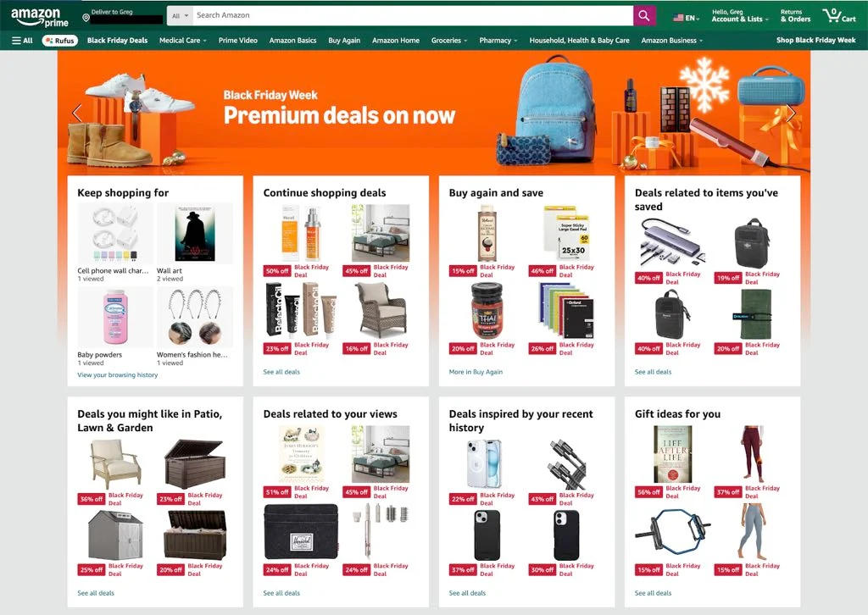Image resolution: width=868 pixels, height=615 pixels.
Task: Click the deliver-to location pin
Action: tap(86, 18)
